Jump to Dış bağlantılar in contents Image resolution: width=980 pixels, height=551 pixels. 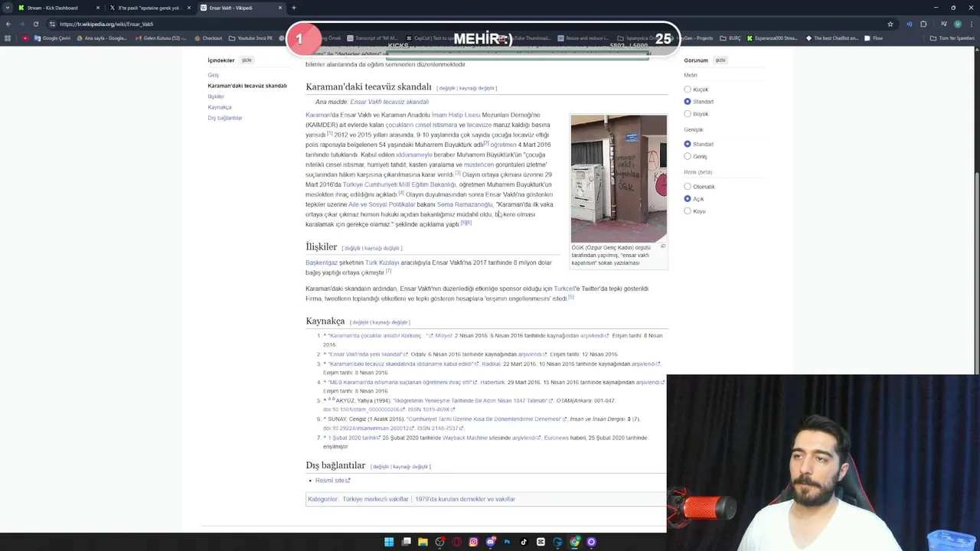225,118
